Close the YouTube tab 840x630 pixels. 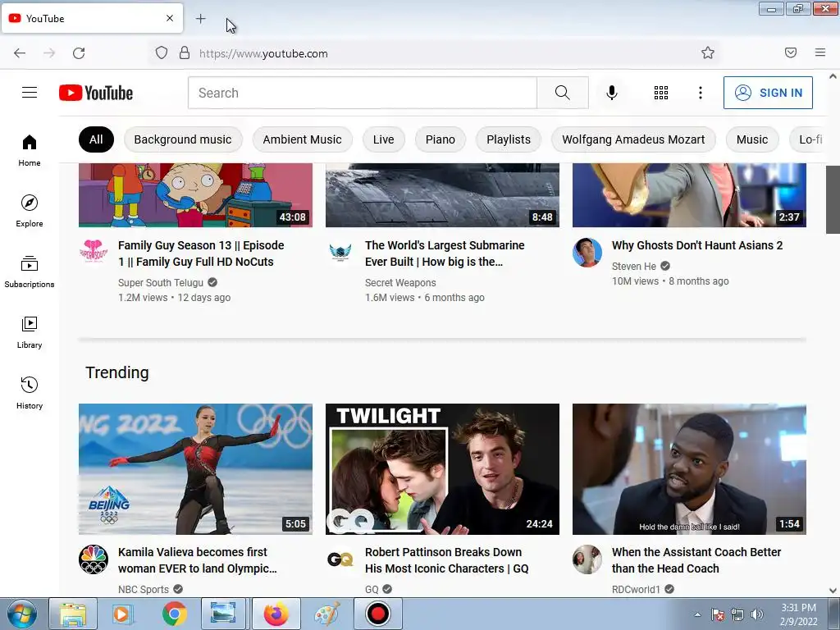click(170, 18)
